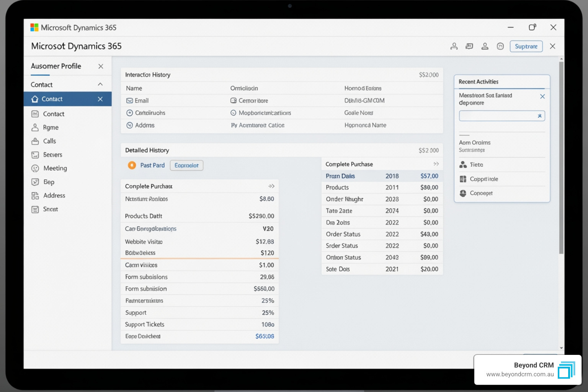Click the Webbite Visitto row
Screen dimensions: 588x392
coord(199,242)
